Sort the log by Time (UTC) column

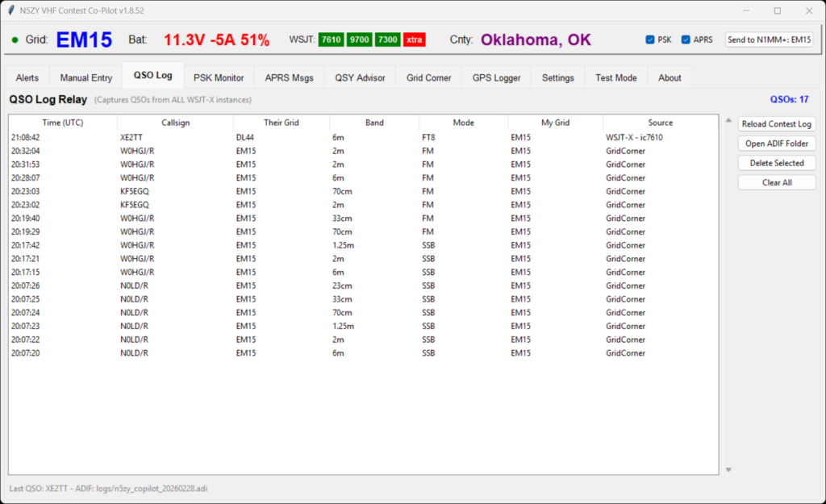(63, 123)
